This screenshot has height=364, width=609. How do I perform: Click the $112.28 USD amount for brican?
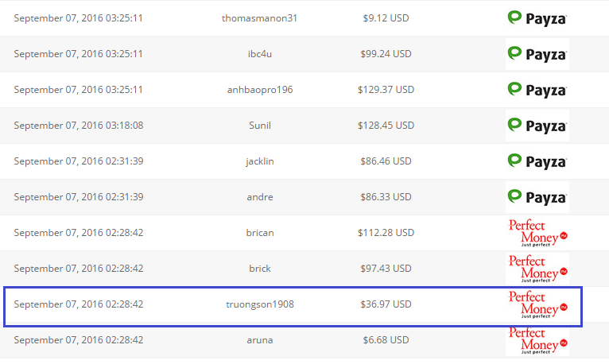(x=385, y=233)
